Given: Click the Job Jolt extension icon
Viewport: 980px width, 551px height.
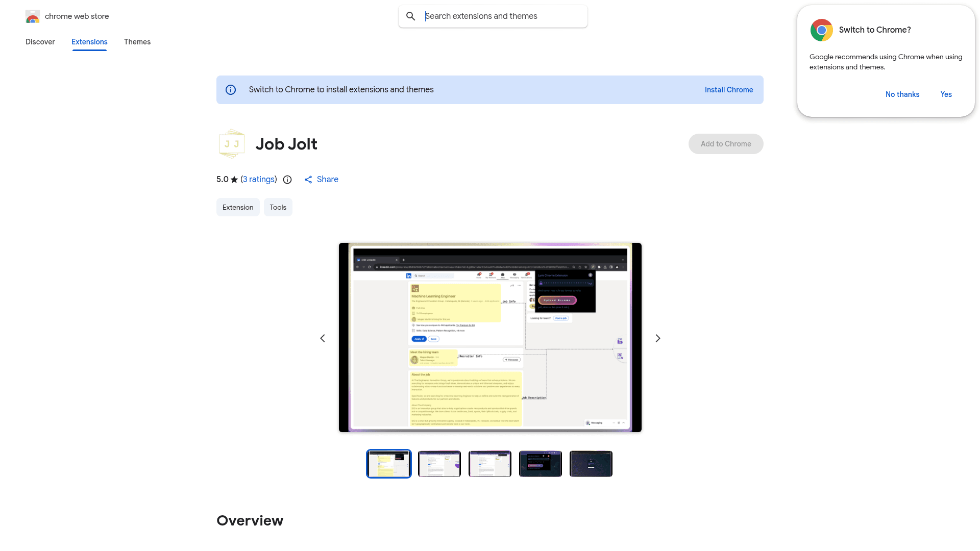Looking at the screenshot, I should tap(231, 143).
